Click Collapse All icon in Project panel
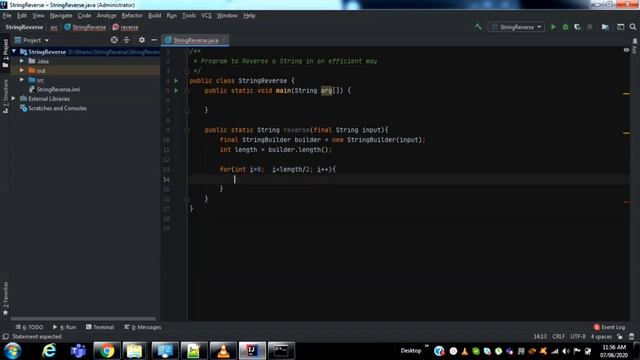The height and width of the screenshot is (360, 640). click(127, 40)
